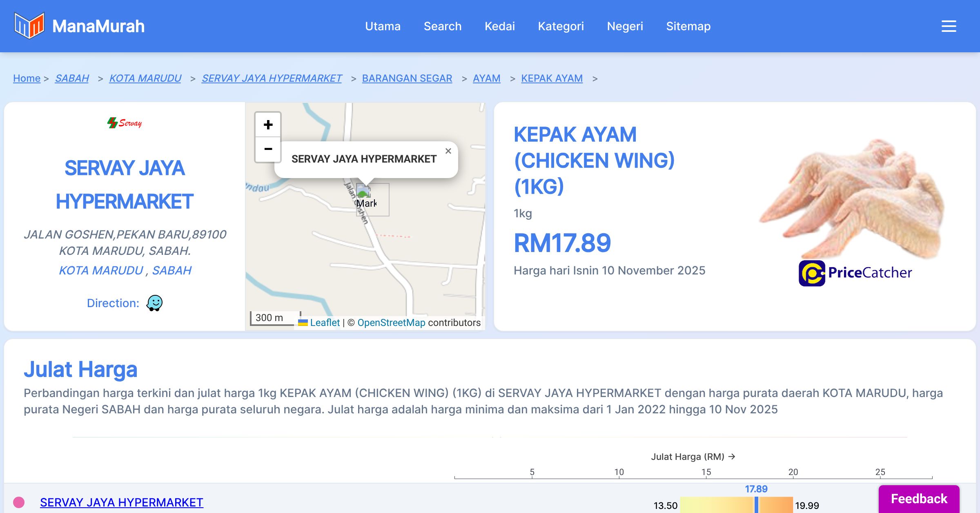Close the map popup

[x=448, y=151]
